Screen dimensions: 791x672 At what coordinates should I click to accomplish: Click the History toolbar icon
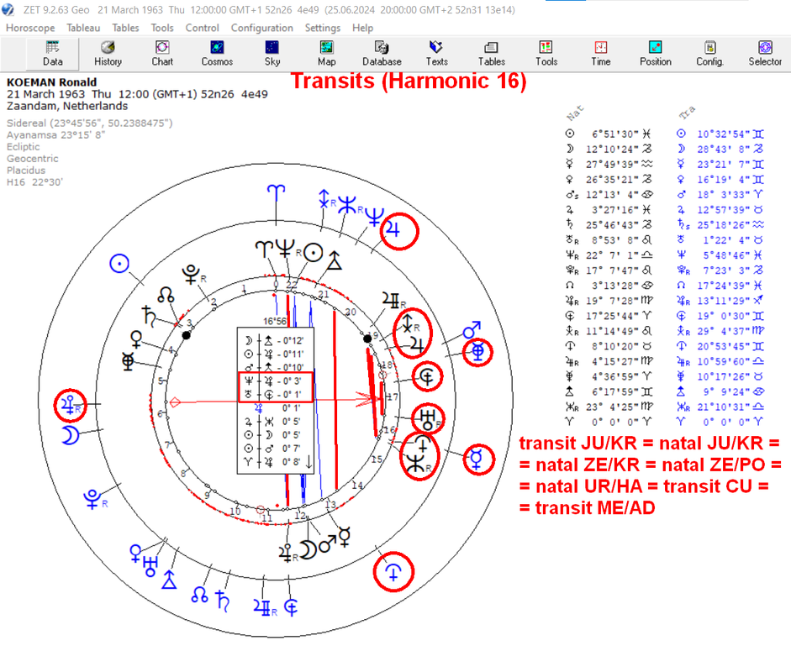click(x=108, y=54)
